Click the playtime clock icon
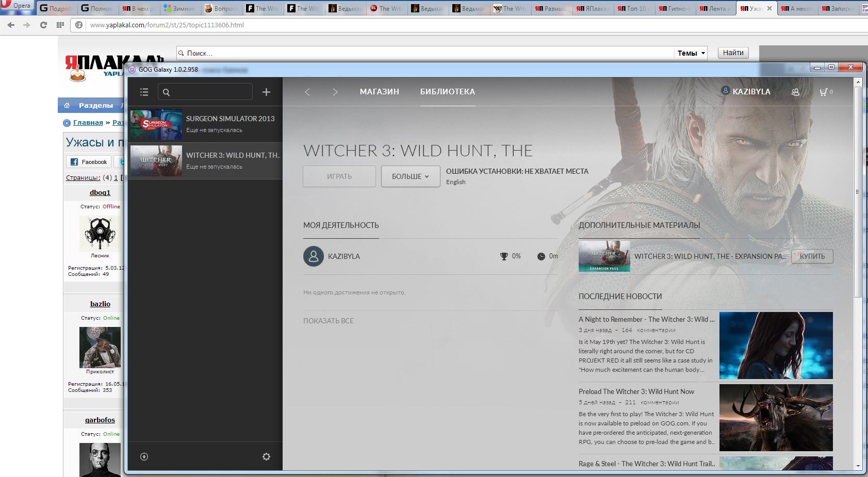Screen dimensions: 868x477 pyautogui.click(x=541, y=256)
